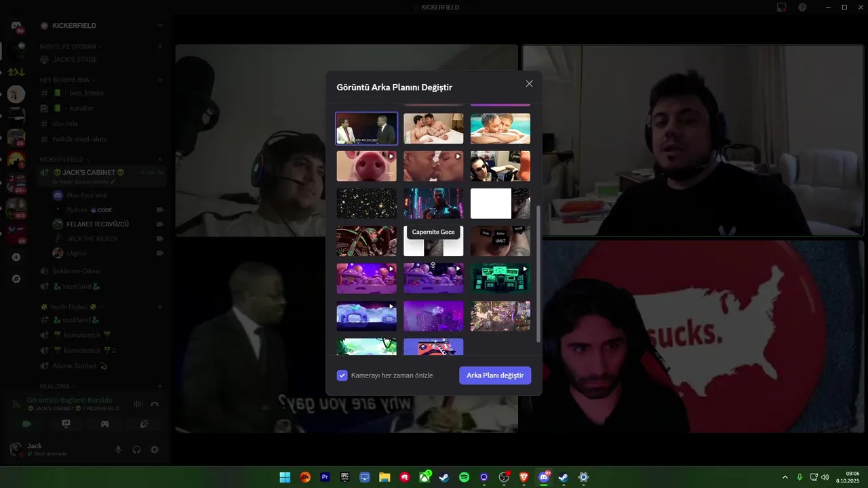Click user ByArda in voice channel
The height and width of the screenshot is (488, 868).
coord(108,210)
